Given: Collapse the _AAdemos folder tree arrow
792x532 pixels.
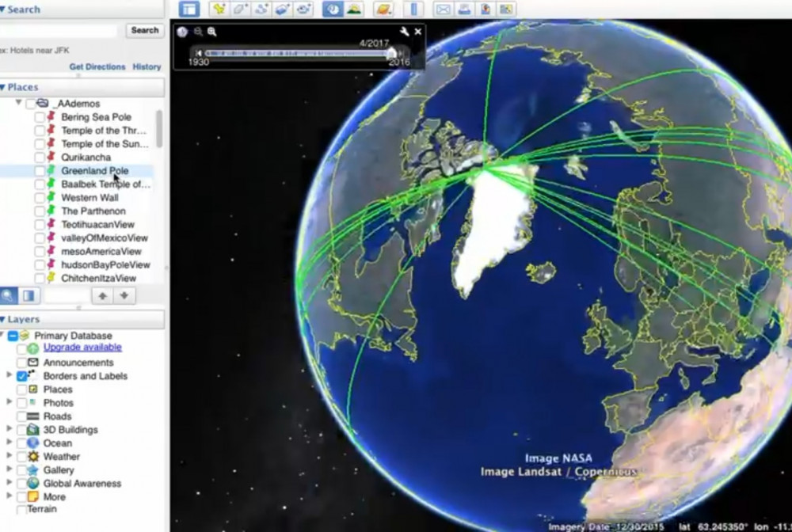Looking at the screenshot, I should pos(19,102).
